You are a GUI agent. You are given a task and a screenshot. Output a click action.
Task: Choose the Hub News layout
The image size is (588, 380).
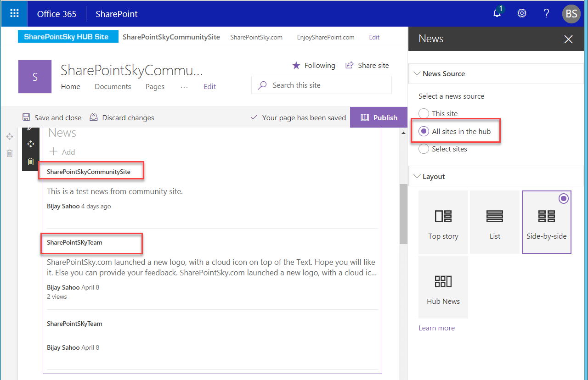[x=443, y=287]
